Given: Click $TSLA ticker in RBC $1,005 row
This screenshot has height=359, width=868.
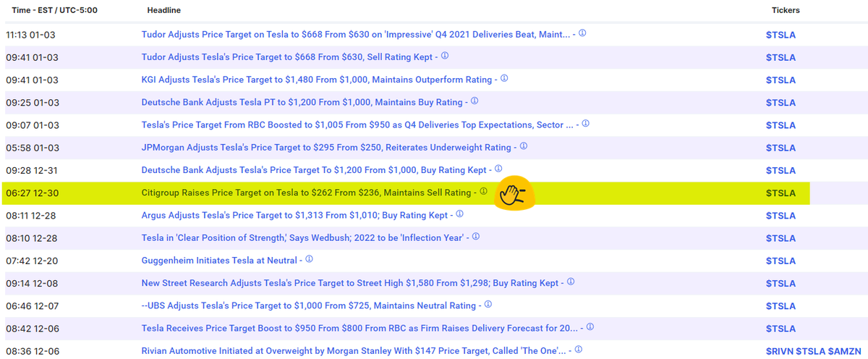Looking at the screenshot, I should pos(780,125).
